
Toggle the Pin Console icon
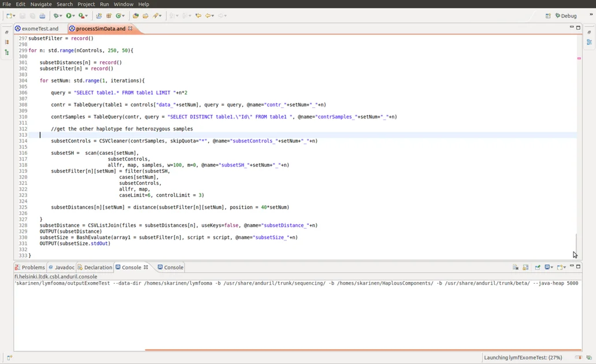click(x=537, y=268)
